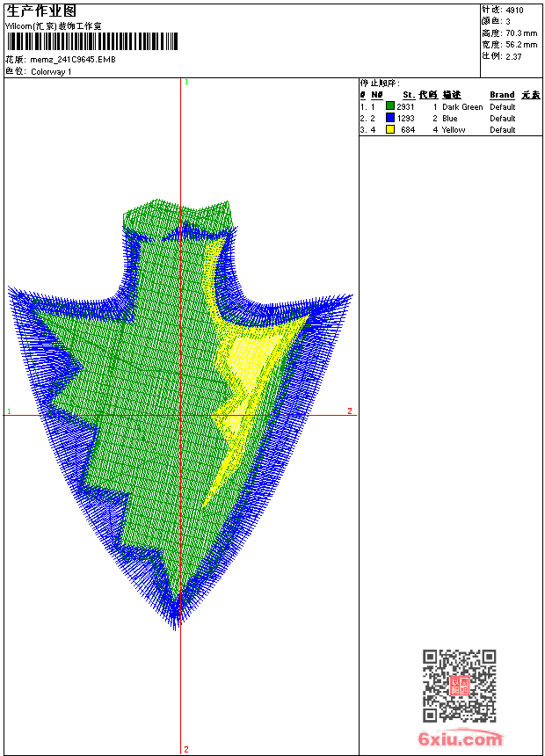Click the 描述 column header
Screen dimensions: 545x756
click(452, 95)
